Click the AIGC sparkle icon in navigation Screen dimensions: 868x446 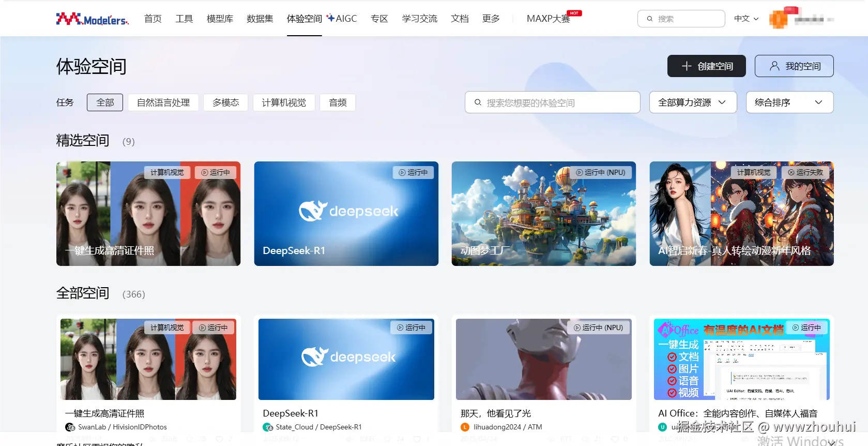coord(330,18)
